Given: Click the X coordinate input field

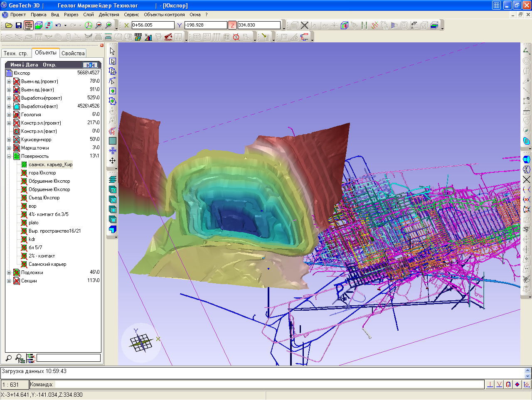Looking at the screenshot, I should [153, 25].
